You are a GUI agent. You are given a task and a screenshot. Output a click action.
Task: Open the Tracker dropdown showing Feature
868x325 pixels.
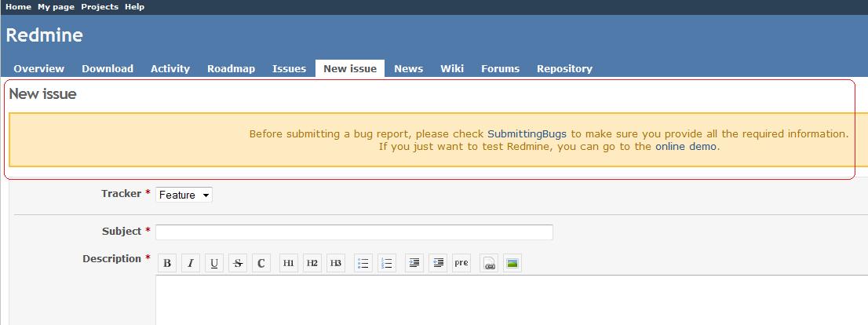[184, 195]
